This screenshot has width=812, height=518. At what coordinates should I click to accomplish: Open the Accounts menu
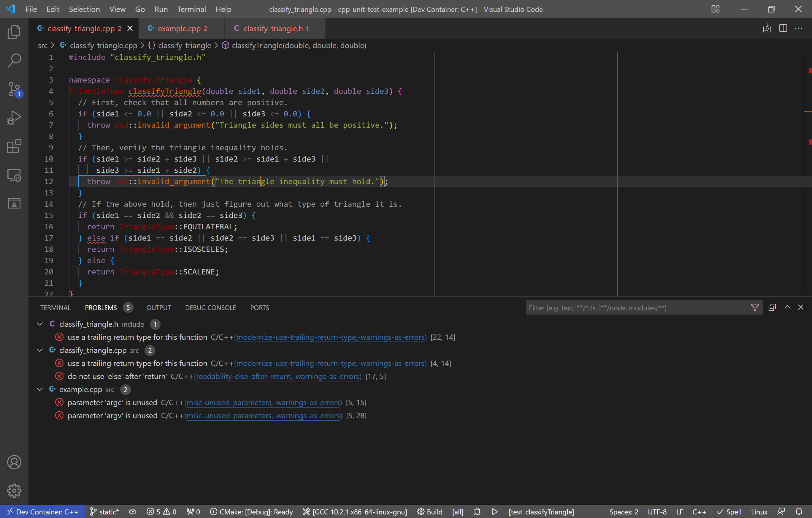click(x=14, y=462)
